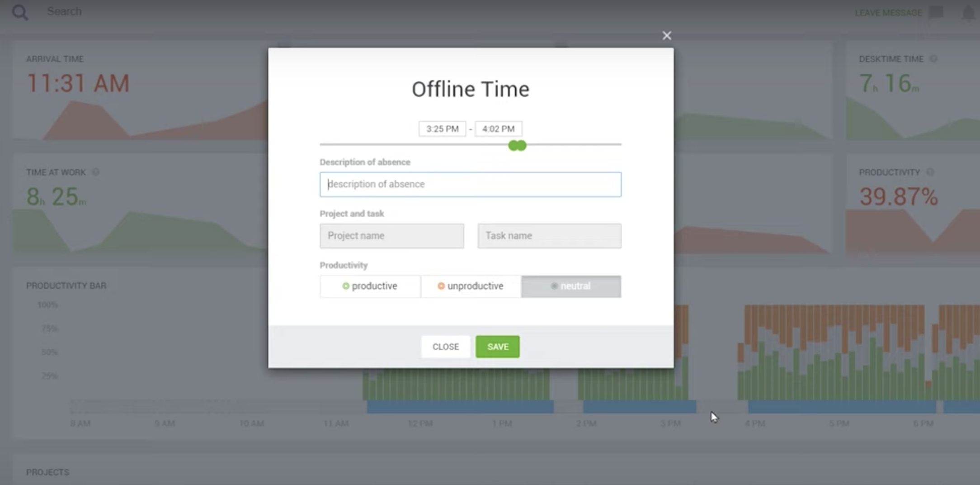Click the 39.87% productivity value
This screenshot has width=980, height=485.
coord(899,196)
